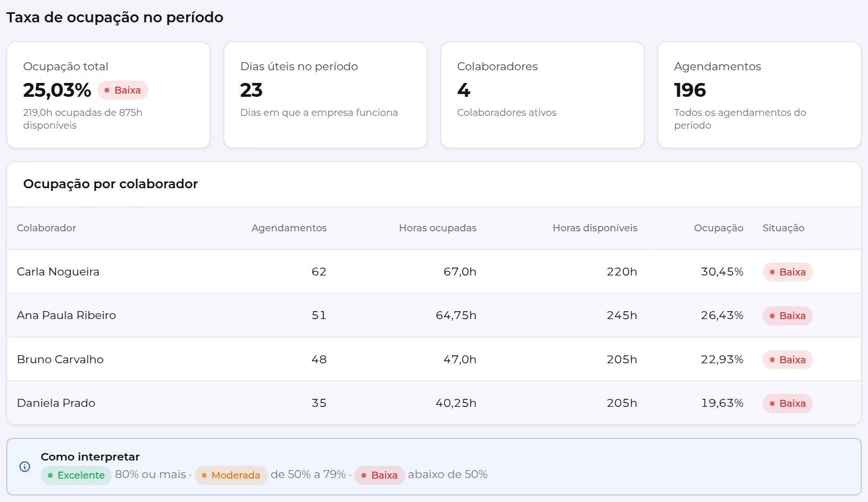Select the 25,03% total occupancy value
This screenshot has height=502, width=868.
click(57, 90)
